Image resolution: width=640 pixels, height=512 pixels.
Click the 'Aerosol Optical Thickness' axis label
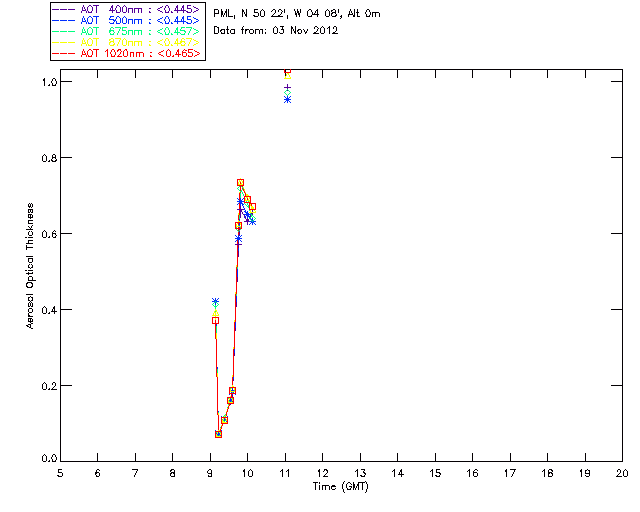(x=30, y=266)
